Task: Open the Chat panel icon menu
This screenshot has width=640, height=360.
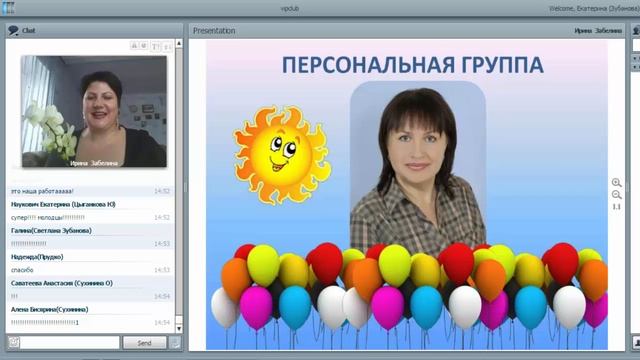Action: 13,30
